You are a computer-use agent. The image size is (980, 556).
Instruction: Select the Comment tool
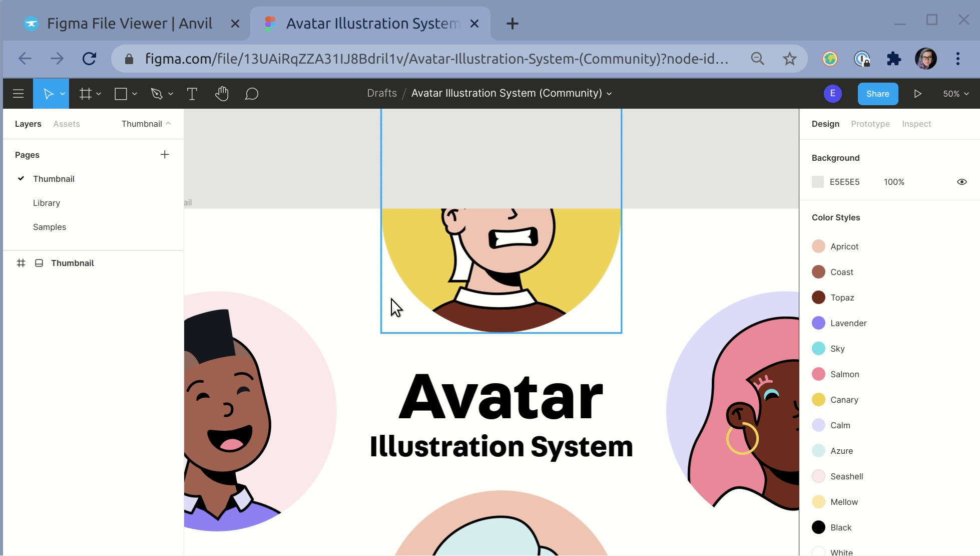252,94
